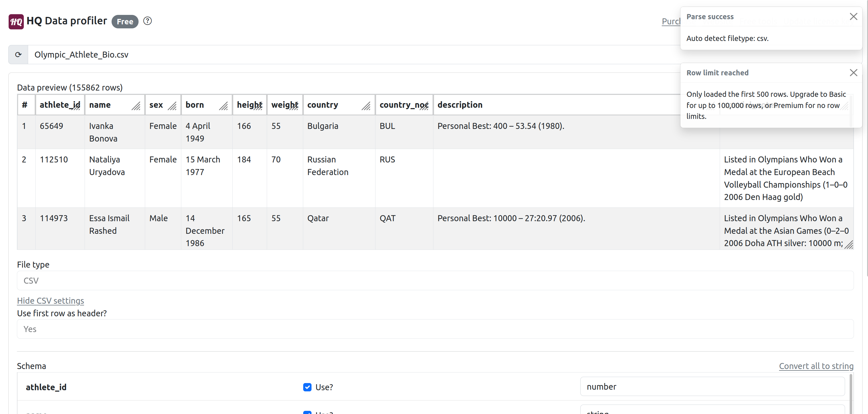Click the description column header
Image resolution: width=868 pixels, height=414 pixels.
460,105
